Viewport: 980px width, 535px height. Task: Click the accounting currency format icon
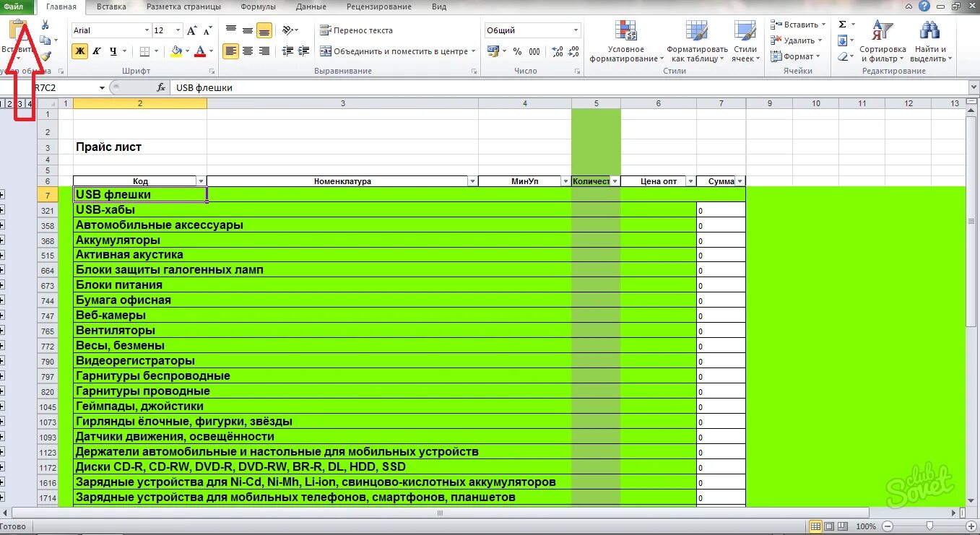pyautogui.click(x=493, y=51)
